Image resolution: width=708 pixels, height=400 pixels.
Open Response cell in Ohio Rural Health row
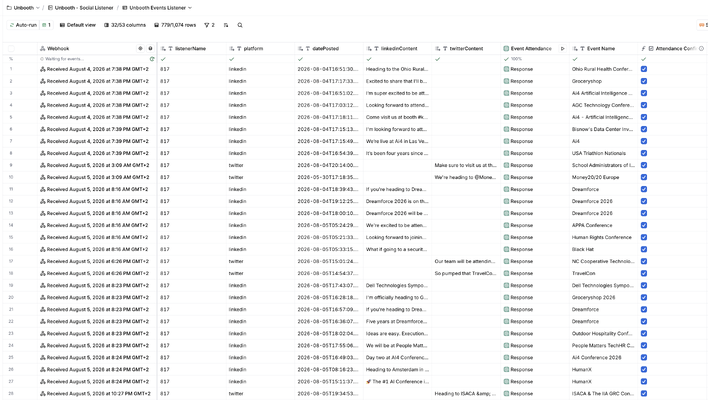pos(535,69)
